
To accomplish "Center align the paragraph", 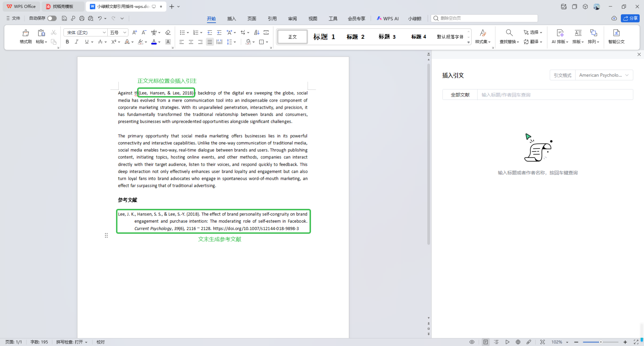I will click(191, 42).
